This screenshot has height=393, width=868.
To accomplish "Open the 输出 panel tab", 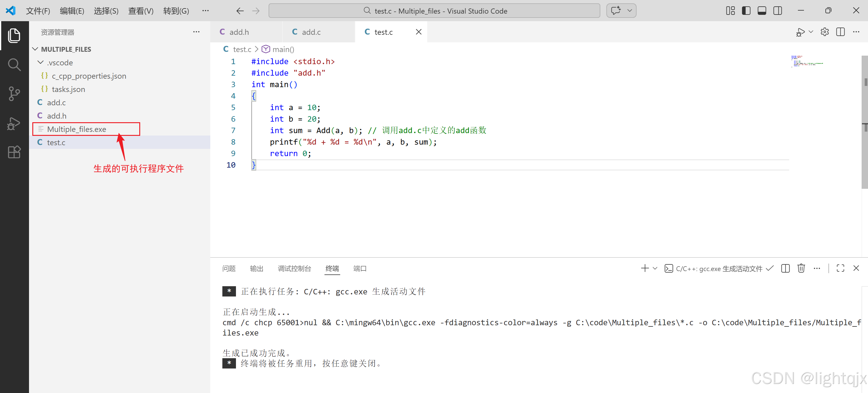I will tap(257, 268).
